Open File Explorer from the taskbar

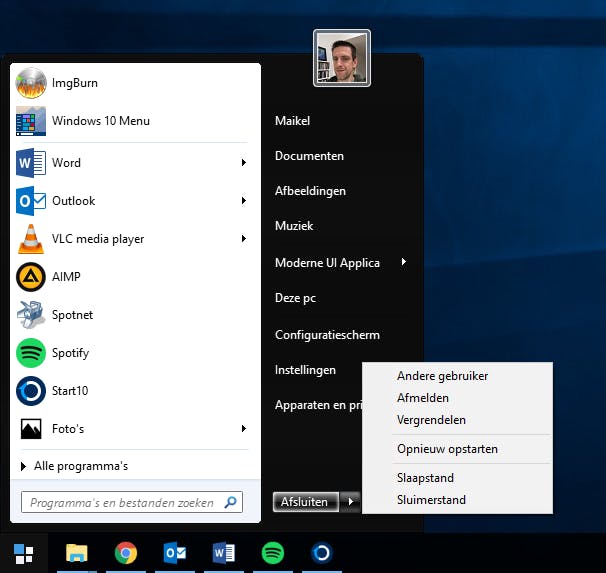point(77,553)
